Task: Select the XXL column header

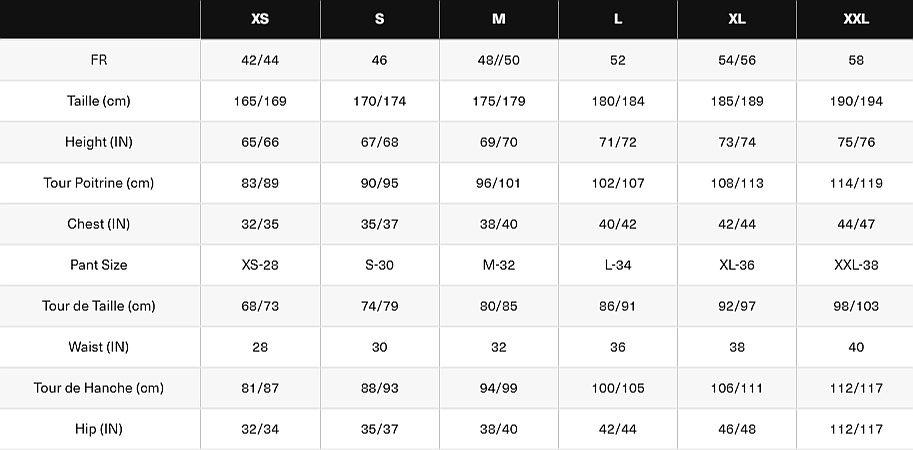Action: pyautogui.click(x=856, y=19)
